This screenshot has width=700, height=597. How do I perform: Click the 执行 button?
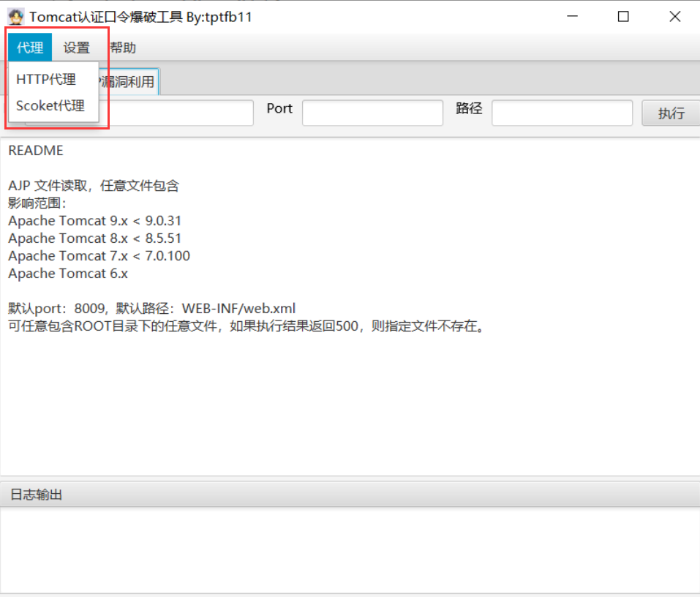click(671, 113)
